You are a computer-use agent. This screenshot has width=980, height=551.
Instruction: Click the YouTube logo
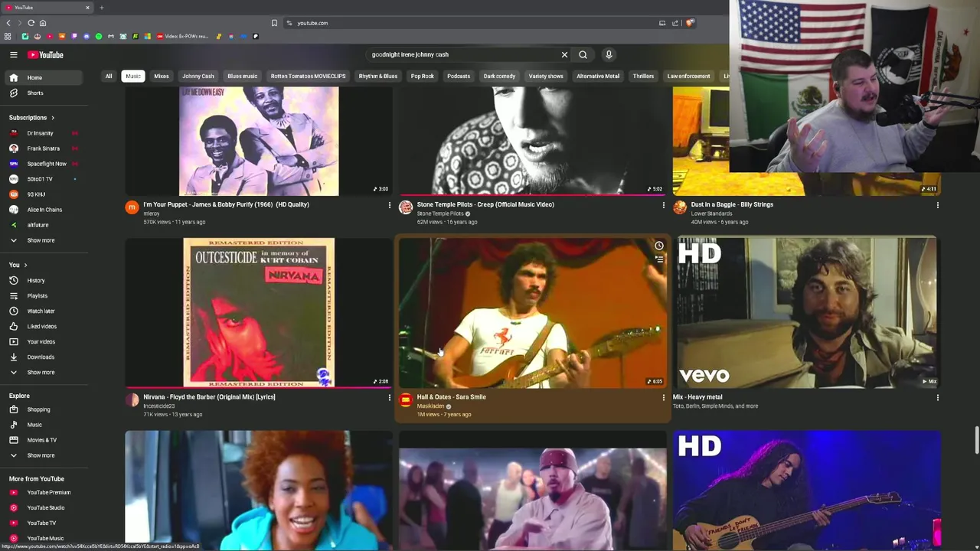click(x=46, y=55)
